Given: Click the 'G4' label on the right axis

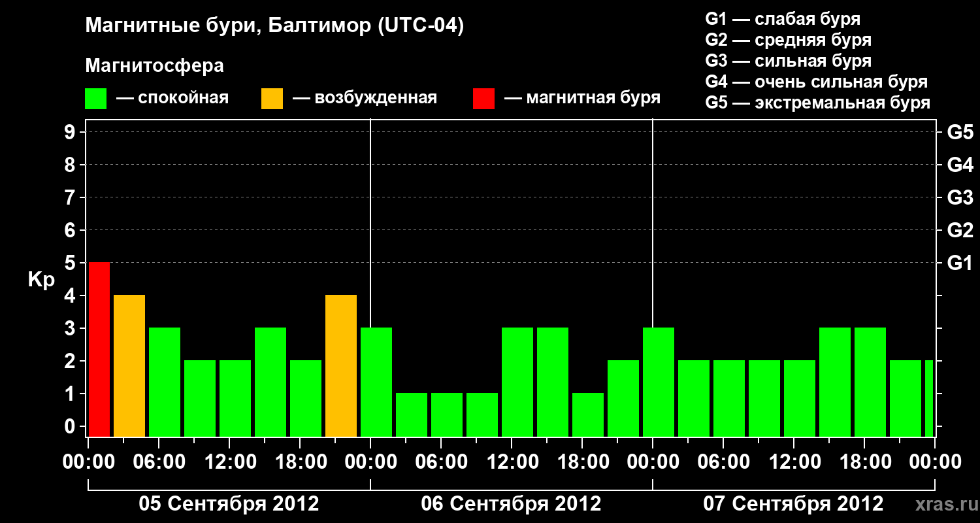Looking at the screenshot, I should pos(960,165).
